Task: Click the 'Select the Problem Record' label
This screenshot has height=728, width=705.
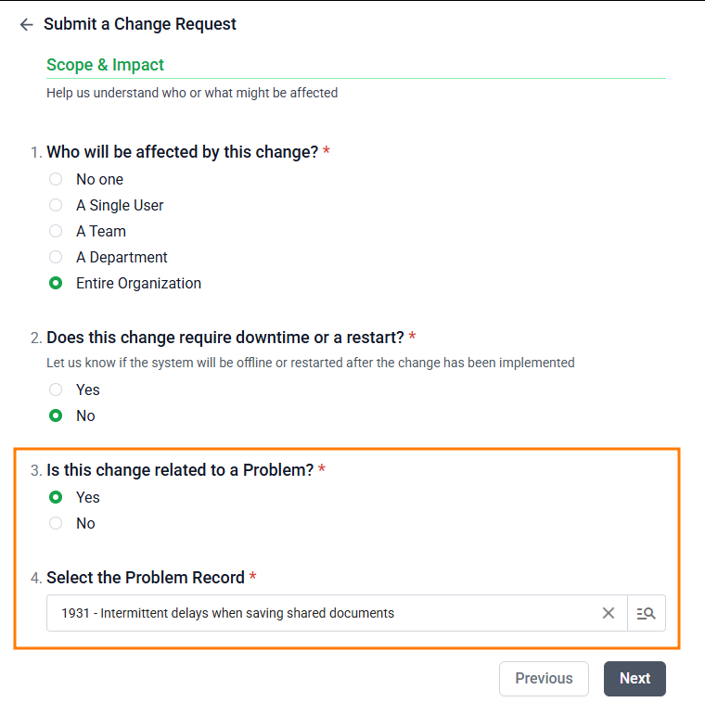Action: [x=145, y=578]
